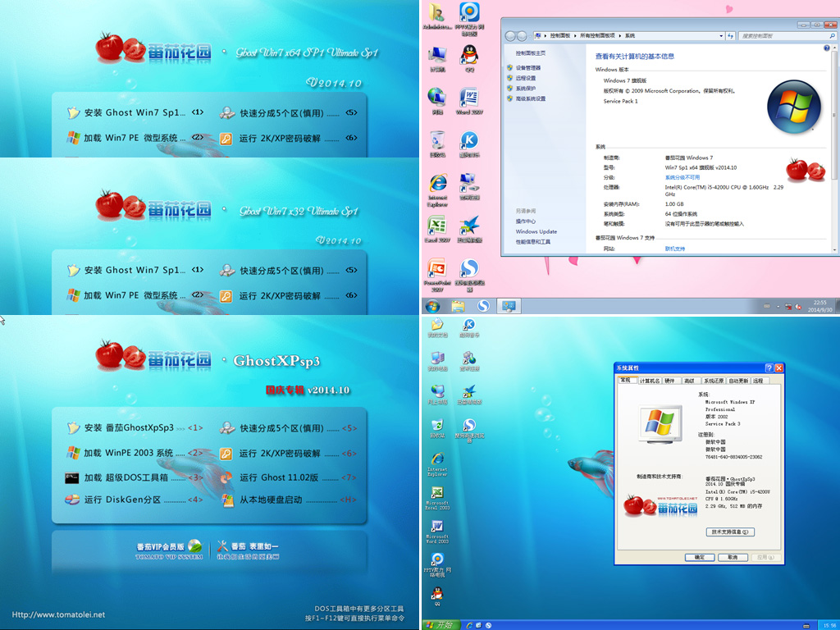Screen dimensions: 840x630
Task: Select 加载 超级DOS工具箱 option
Action: 134,477
